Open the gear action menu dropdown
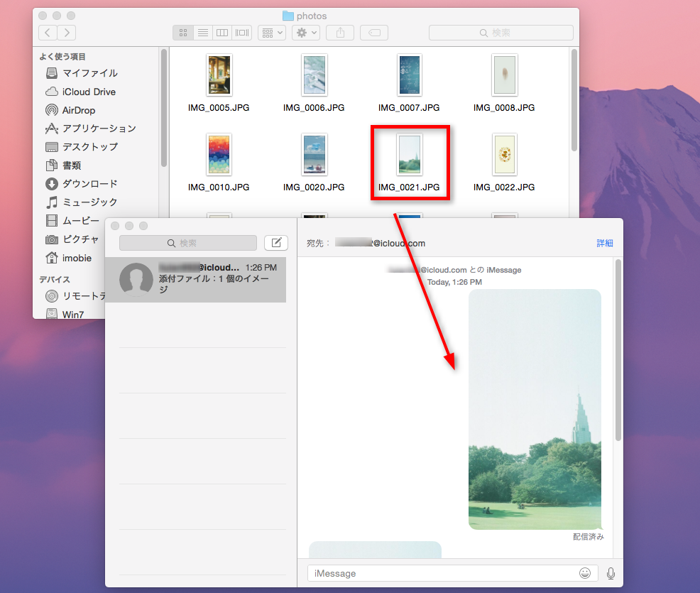Viewport: 700px width, 593px height. point(305,33)
